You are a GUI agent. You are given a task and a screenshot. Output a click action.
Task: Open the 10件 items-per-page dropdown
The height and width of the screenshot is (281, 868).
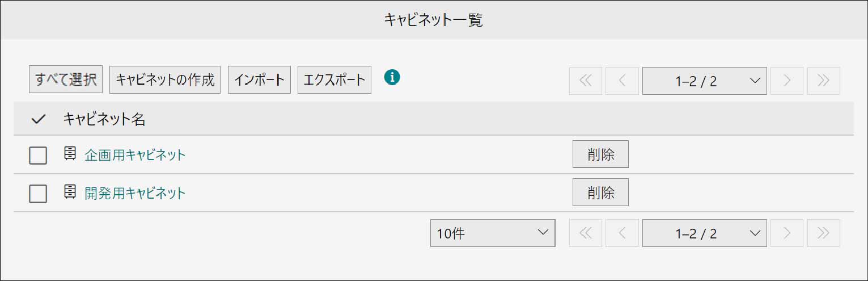(x=493, y=233)
